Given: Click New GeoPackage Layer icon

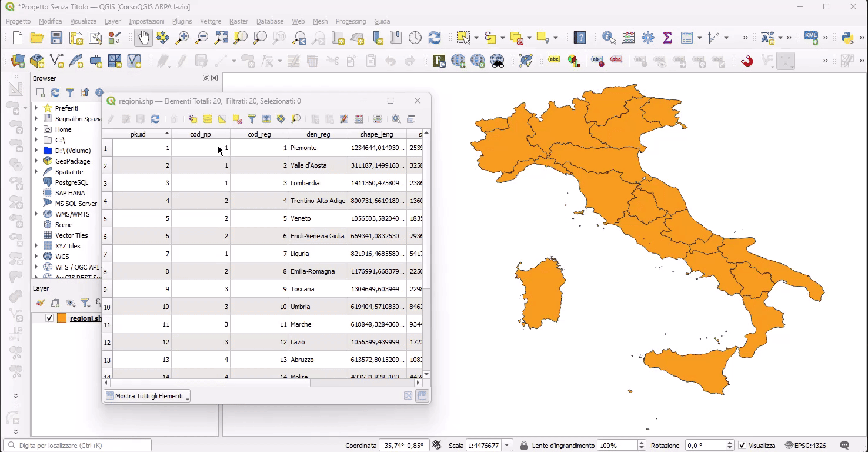Looking at the screenshot, I should [x=37, y=61].
